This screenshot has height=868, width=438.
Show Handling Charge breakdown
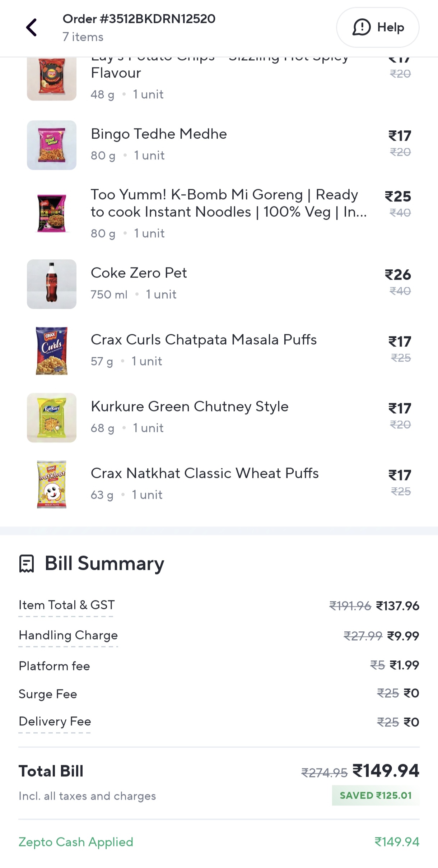click(x=68, y=635)
